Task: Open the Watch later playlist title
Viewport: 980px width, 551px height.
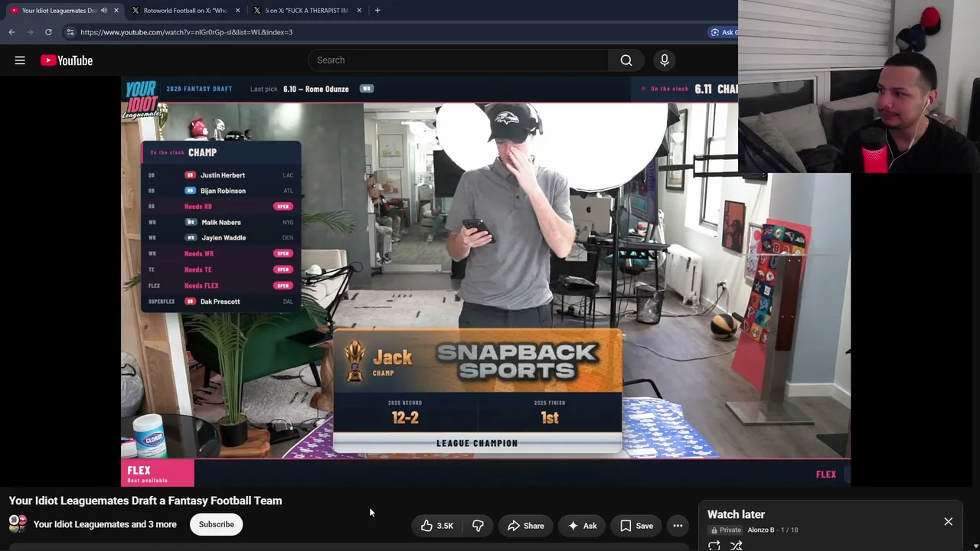Action: (736, 515)
